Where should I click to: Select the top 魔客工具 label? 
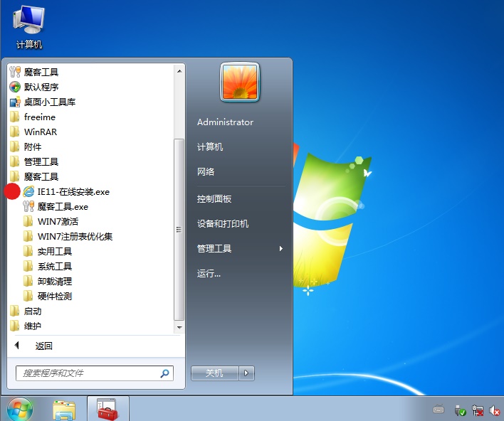pos(41,72)
